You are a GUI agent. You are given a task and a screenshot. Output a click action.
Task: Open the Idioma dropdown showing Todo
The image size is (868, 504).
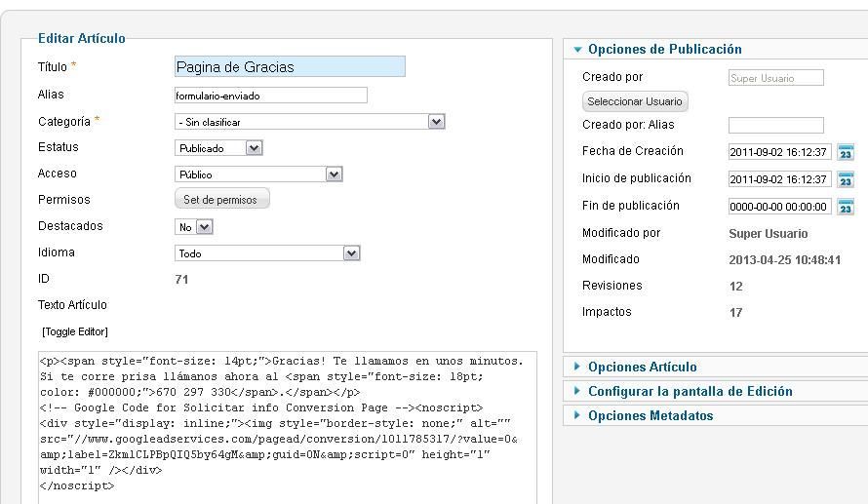pos(267,253)
